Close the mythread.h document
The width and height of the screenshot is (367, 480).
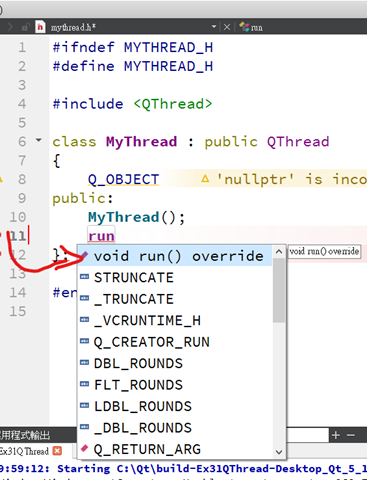[x=227, y=27]
